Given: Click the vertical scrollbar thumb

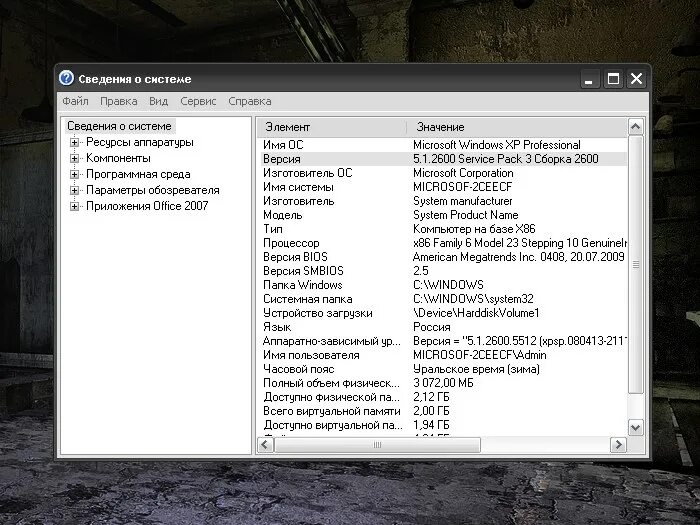Looking at the screenshot, I should (x=635, y=265).
